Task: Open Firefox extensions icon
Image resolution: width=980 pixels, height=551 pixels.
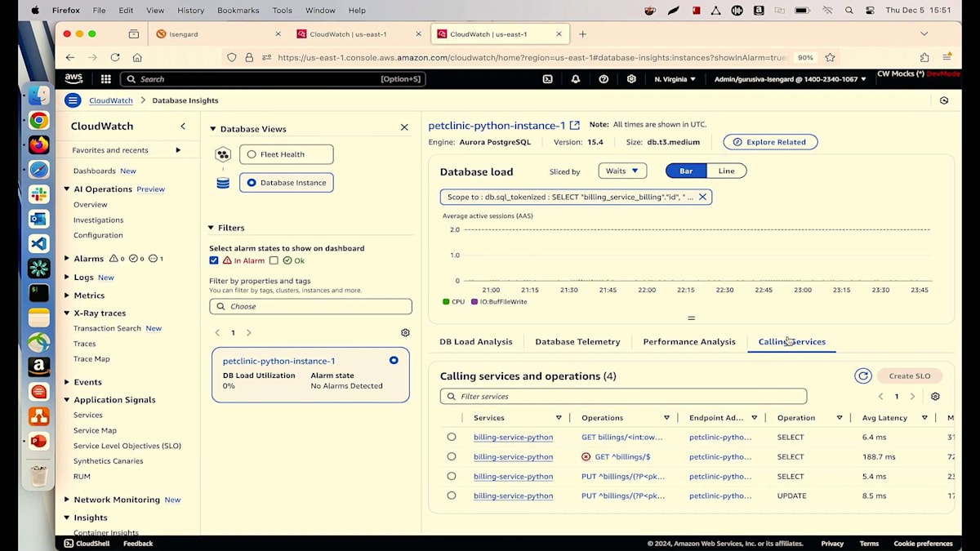Action: click(924, 57)
